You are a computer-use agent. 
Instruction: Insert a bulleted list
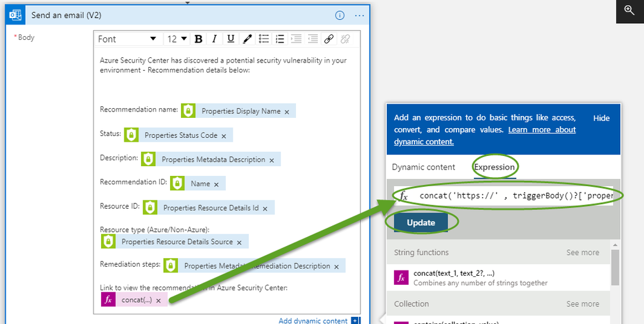264,39
